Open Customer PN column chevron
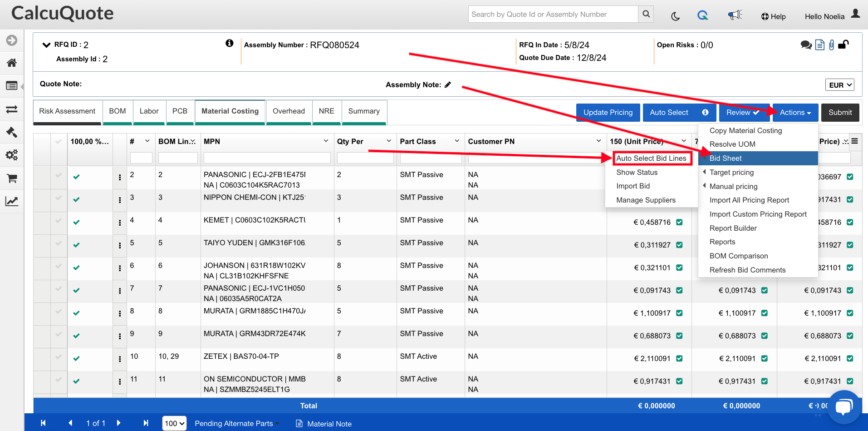This screenshot has width=868, height=431. click(x=598, y=141)
